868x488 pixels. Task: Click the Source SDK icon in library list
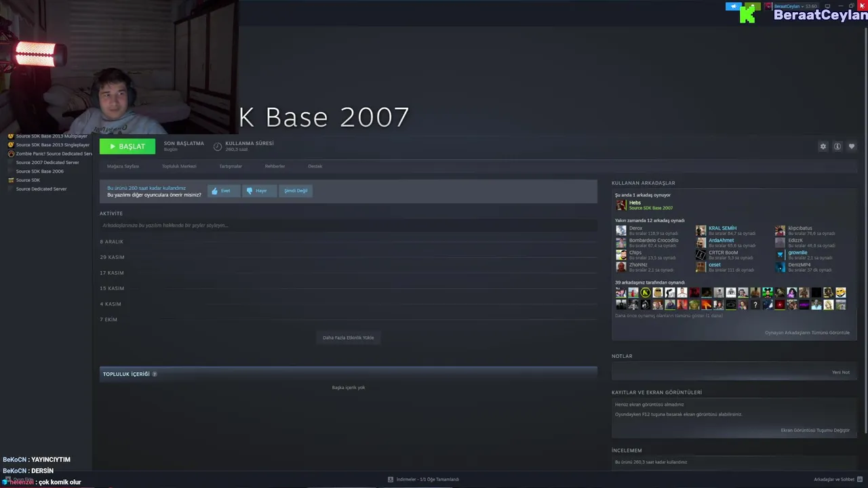pyautogui.click(x=10, y=180)
